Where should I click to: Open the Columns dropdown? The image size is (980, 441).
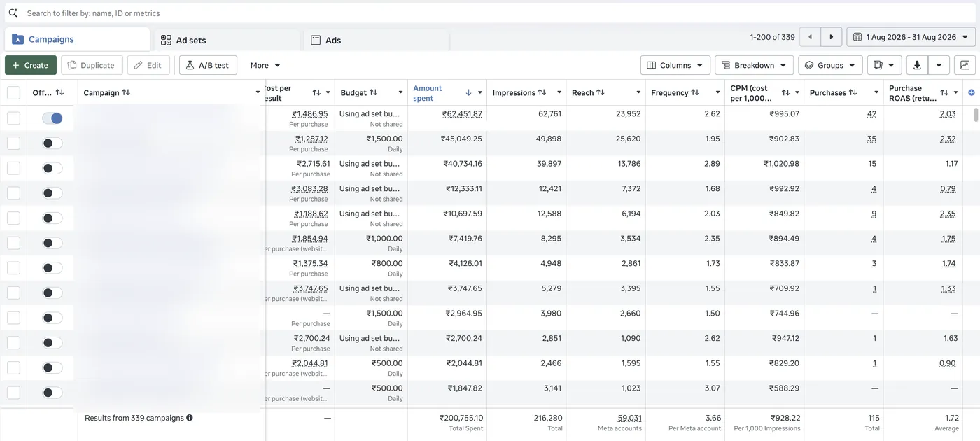point(675,65)
